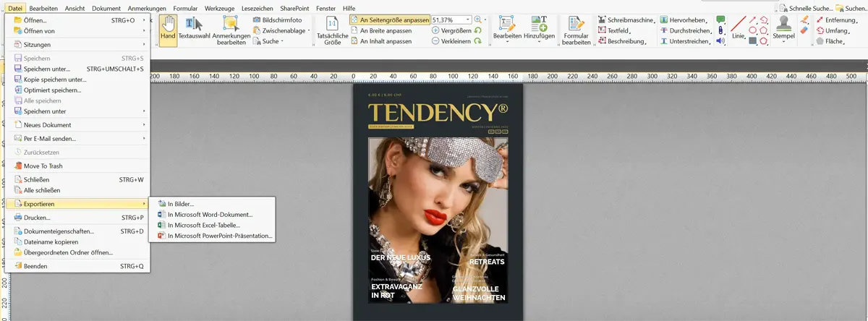Open the Werkzeuge menu
The width and height of the screenshot is (868, 321).
pos(218,7)
